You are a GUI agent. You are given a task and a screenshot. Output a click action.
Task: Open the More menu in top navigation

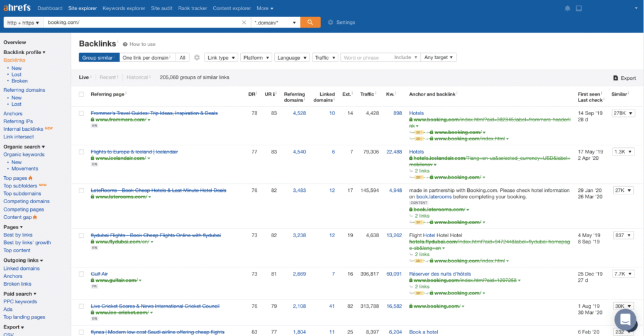click(265, 8)
